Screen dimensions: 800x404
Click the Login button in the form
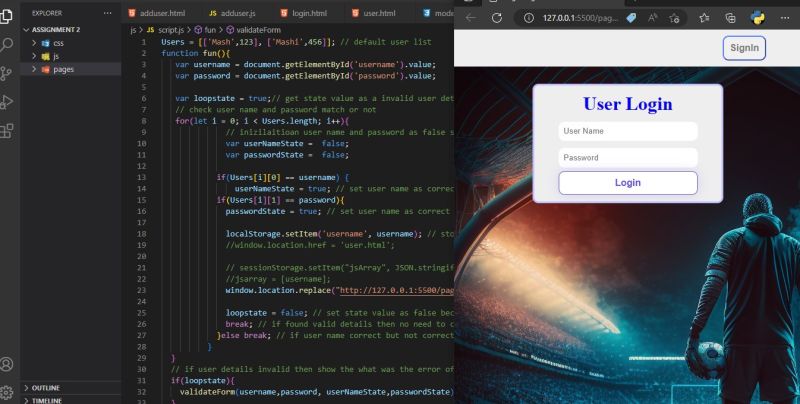click(628, 183)
